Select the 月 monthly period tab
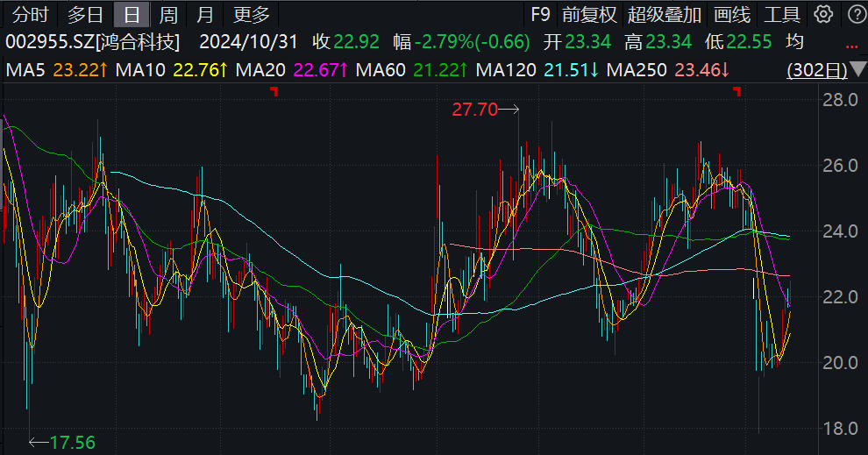This screenshot has height=455, width=868. (205, 14)
